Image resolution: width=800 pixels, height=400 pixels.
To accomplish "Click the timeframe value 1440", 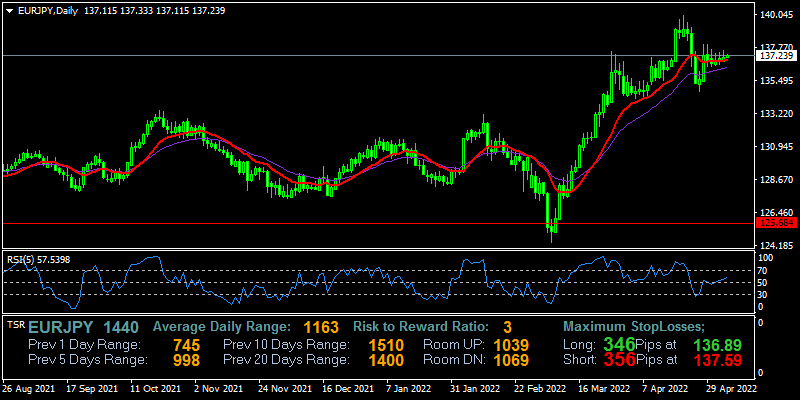I will point(120,327).
